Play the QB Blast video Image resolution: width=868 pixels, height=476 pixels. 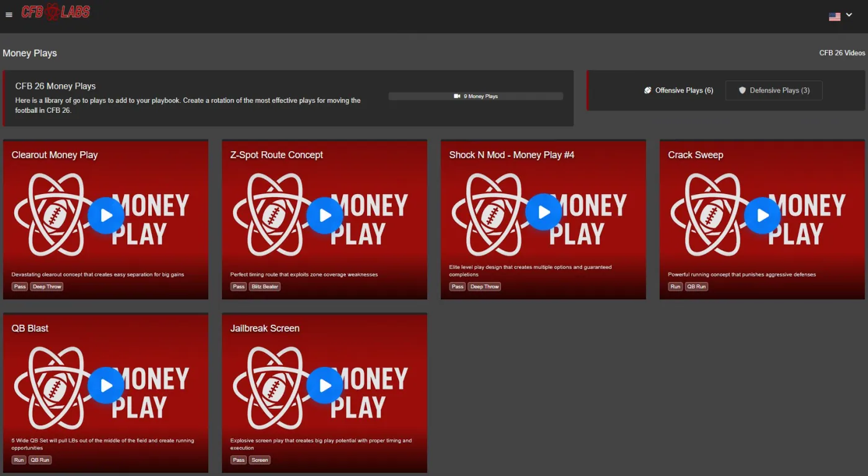click(x=106, y=386)
